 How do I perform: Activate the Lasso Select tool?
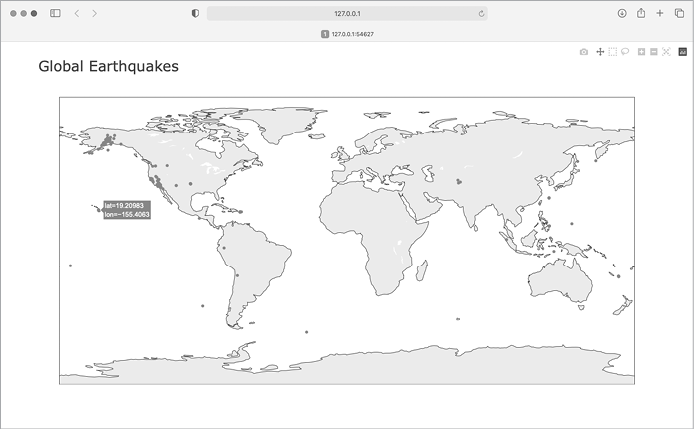coord(624,52)
